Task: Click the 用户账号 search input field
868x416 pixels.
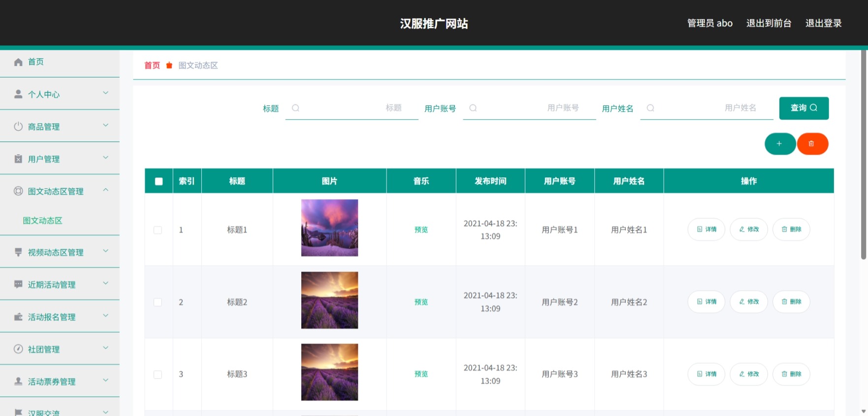Action: (529, 108)
